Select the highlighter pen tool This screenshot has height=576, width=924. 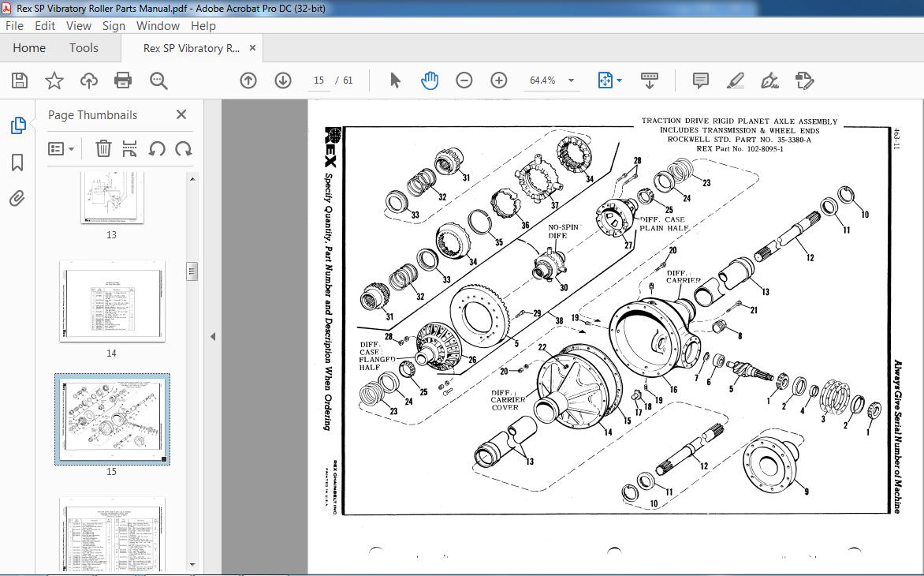point(735,80)
